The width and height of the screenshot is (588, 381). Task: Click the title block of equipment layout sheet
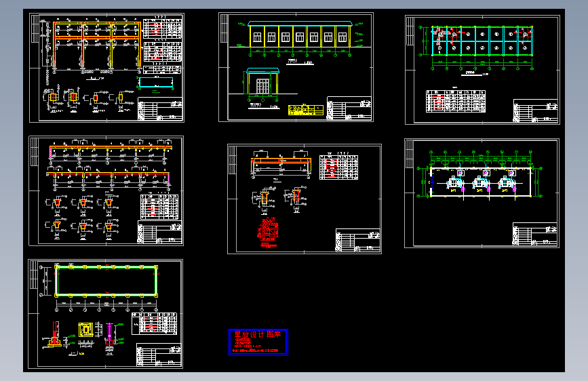pyautogui.click(x=535, y=234)
